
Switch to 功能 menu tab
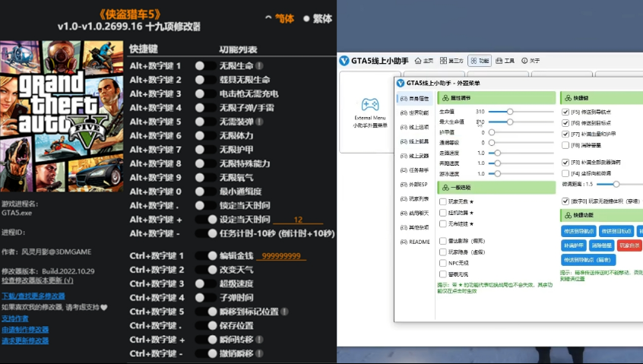pos(480,61)
